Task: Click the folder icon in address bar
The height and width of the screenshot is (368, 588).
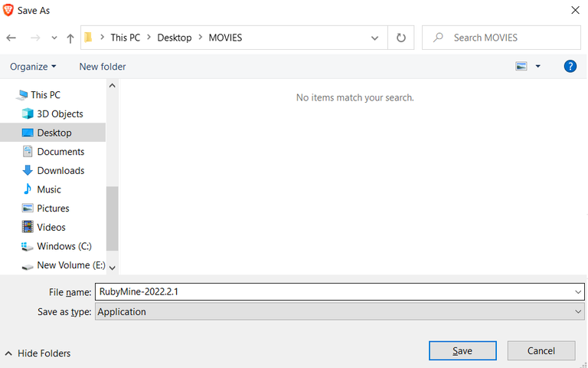Action: point(88,38)
